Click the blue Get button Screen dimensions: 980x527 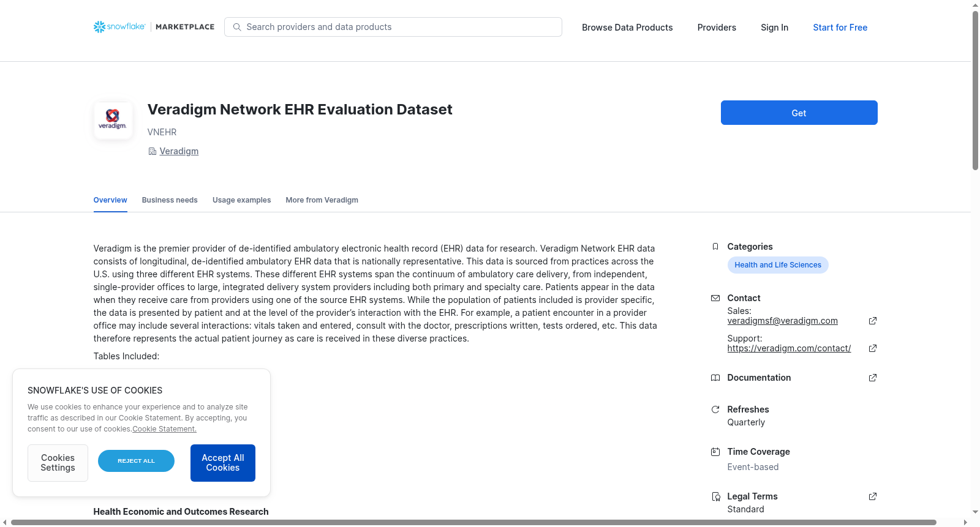(x=799, y=113)
